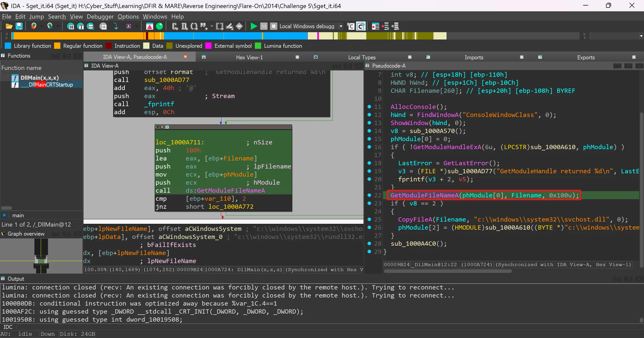Click the Pause process toolbar button
644x338 pixels.
264,26
